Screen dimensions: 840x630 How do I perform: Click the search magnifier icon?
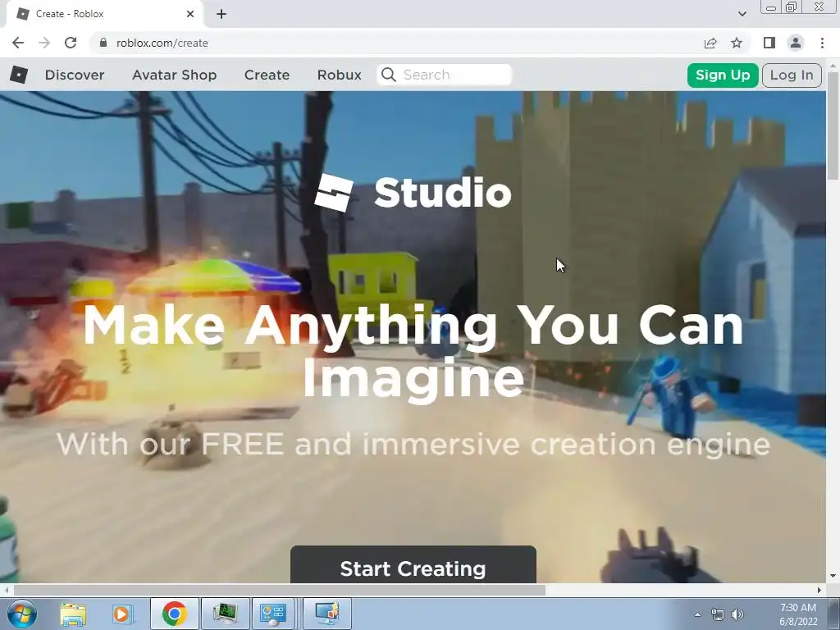389,75
